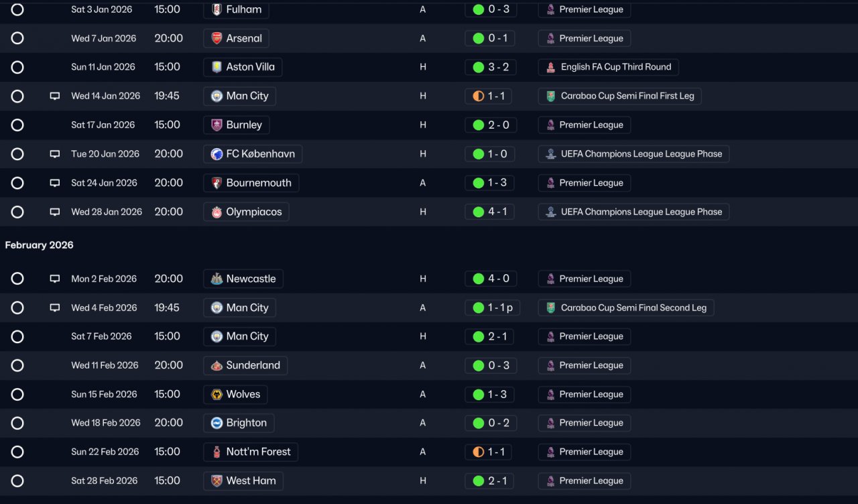Viewport: 858px width, 504px height.
Task: Open the 3 - 2 result against Aston Villa
Action: click(x=491, y=67)
